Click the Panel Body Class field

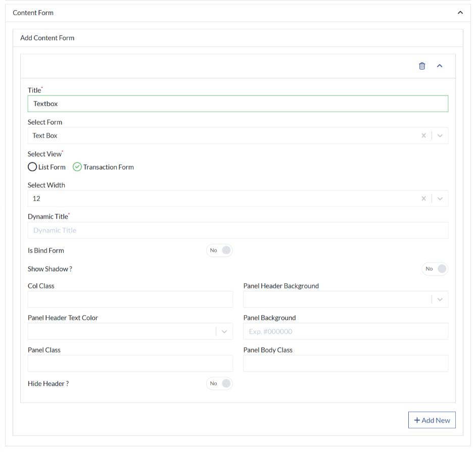[346, 364]
